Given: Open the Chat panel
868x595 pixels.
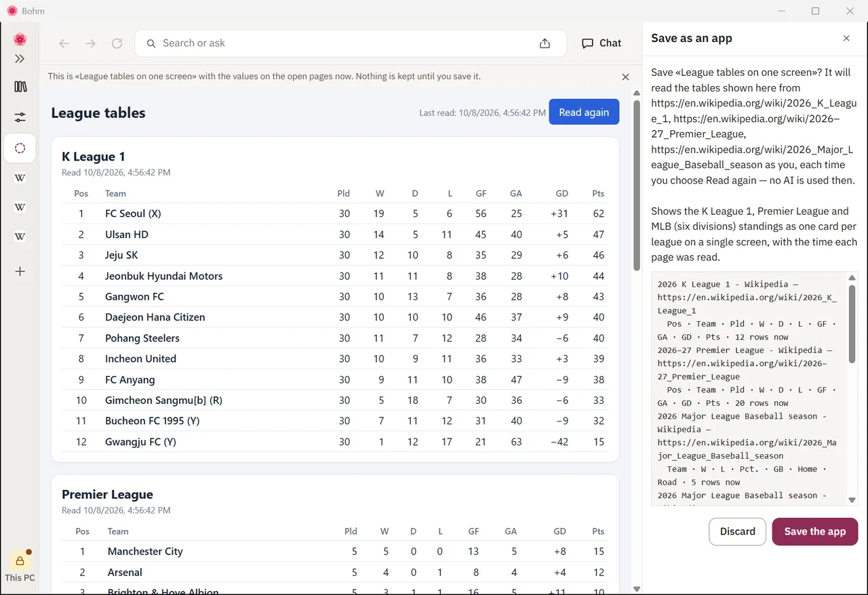Looking at the screenshot, I should pyautogui.click(x=601, y=43).
